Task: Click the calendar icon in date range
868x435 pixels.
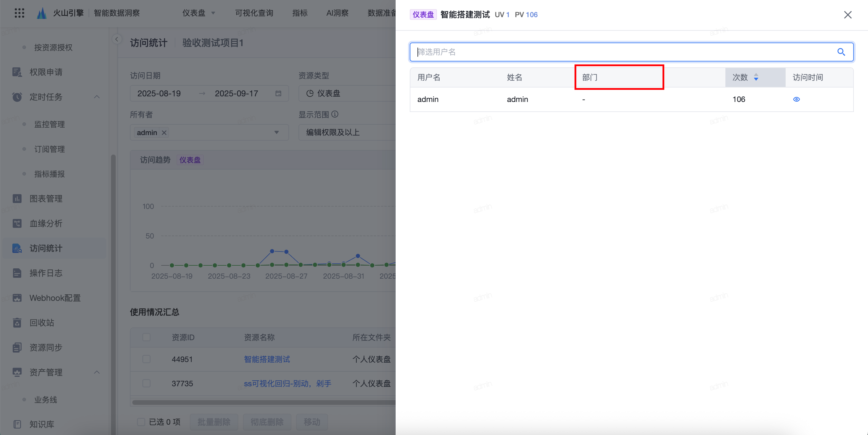Action: 278,93
